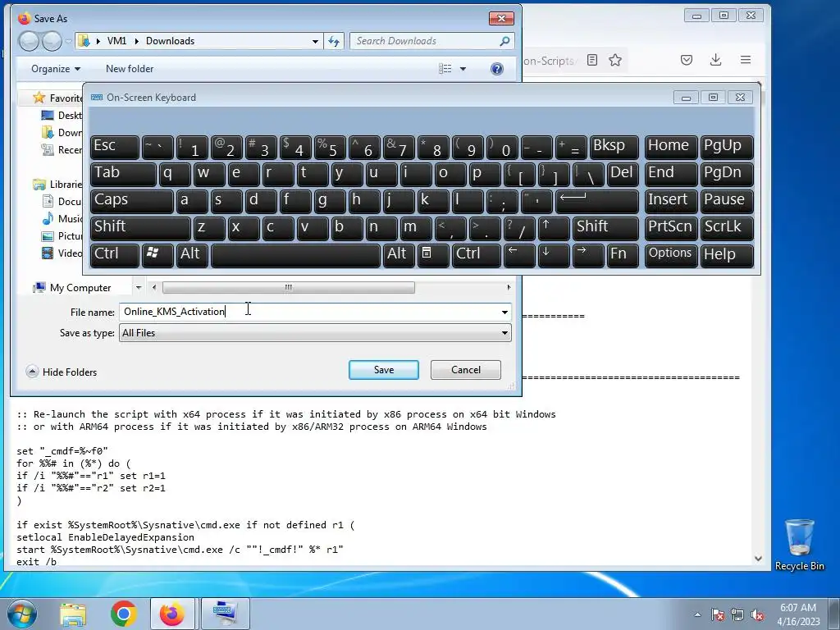
Task: Click the network tray icon
Action: pos(737,614)
